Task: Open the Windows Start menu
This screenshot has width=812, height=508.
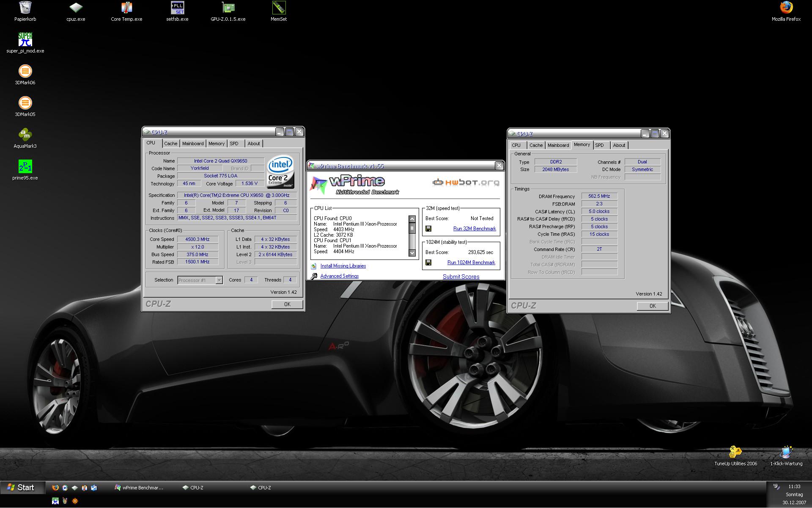Action: (22, 488)
